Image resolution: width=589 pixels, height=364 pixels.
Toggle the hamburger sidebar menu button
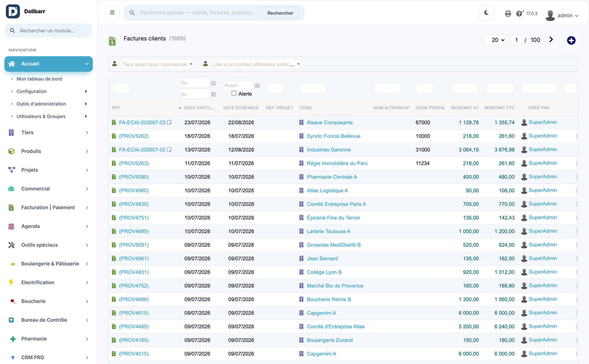click(112, 13)
